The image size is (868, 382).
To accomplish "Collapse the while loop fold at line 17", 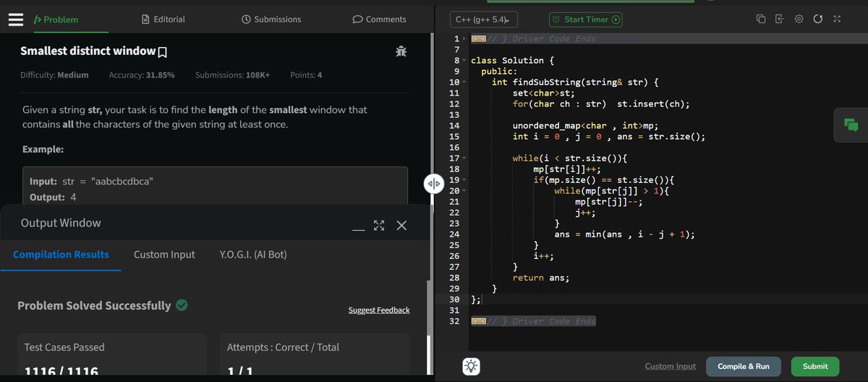I will (464, 158).
